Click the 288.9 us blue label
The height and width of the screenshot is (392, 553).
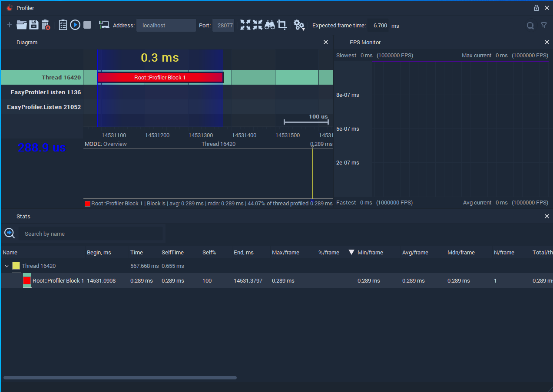click(42, 148)
